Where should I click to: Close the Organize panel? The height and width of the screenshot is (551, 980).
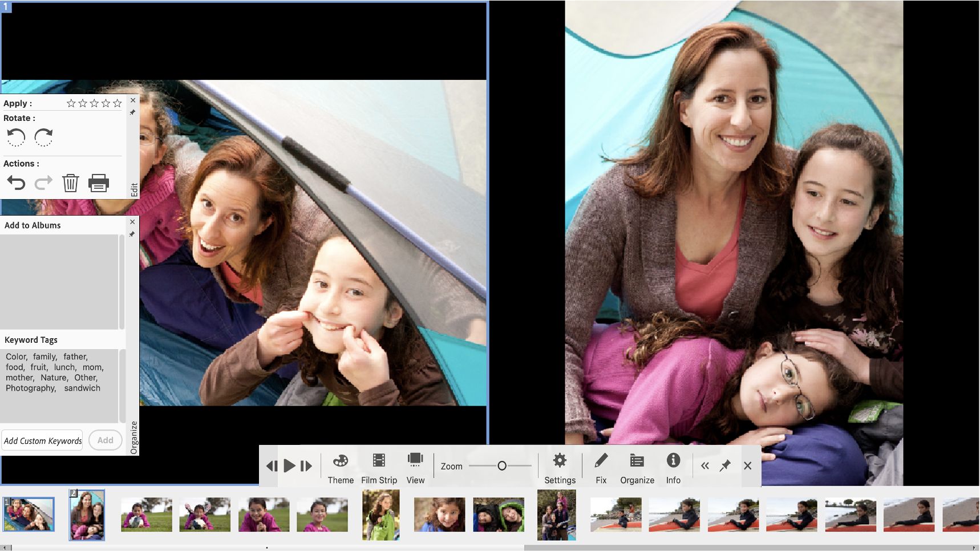pyautogui.click(x=132, y=222)
